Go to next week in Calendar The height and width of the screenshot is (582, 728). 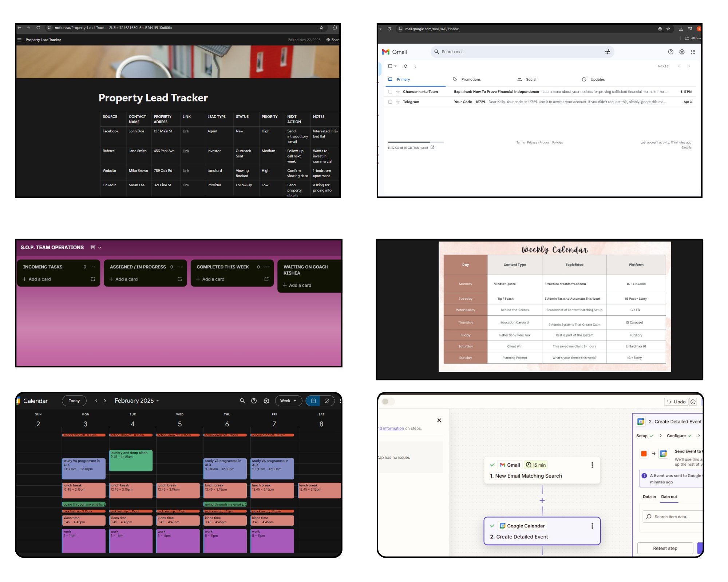click(105, 400)
